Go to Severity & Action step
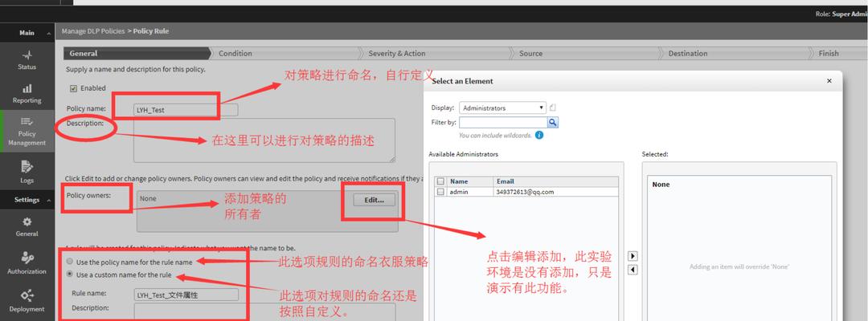Image resolution: width=868 pixels, height=321 pixels. (x=397, y=54)
